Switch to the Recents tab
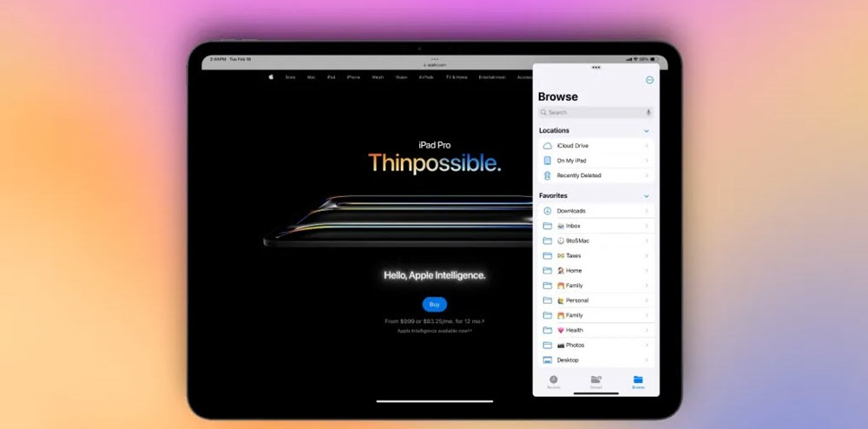 (x=554, y=381)
